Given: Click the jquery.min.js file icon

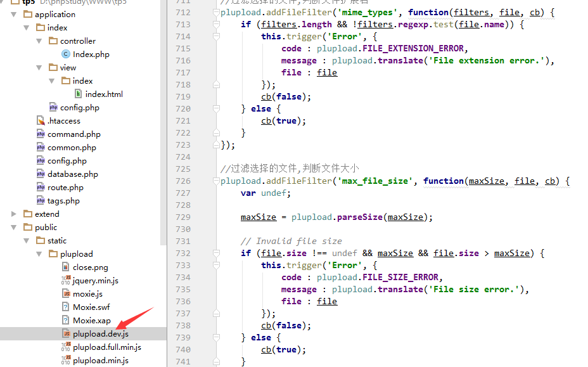Looking at the screenshot, I should tap(66, 280).
